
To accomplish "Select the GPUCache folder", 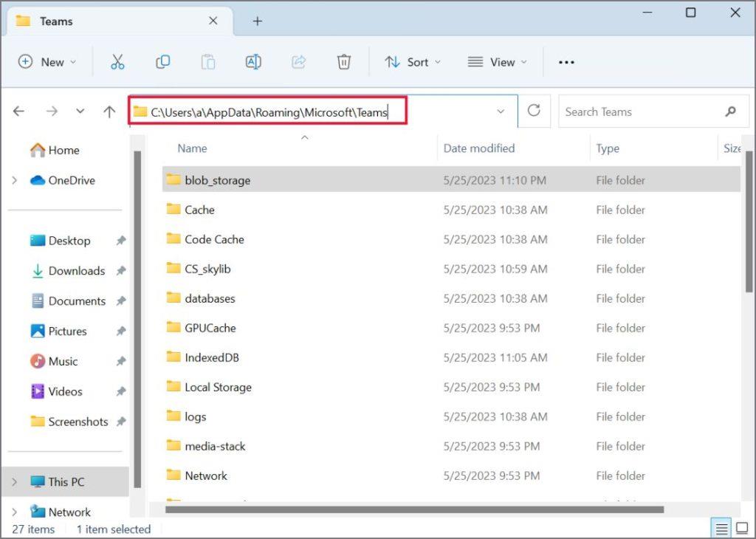I will tap(451, 328).
